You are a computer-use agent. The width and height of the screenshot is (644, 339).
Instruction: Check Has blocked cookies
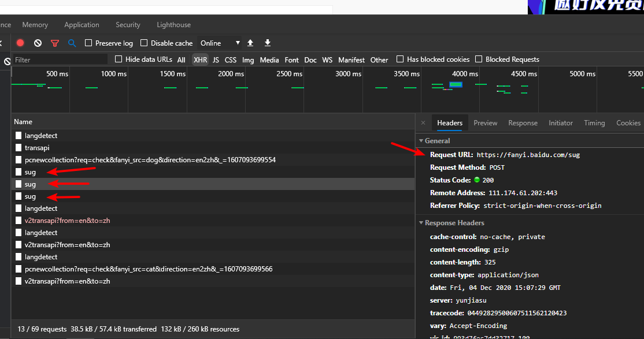pyautogui.click(x=400, y=59)
